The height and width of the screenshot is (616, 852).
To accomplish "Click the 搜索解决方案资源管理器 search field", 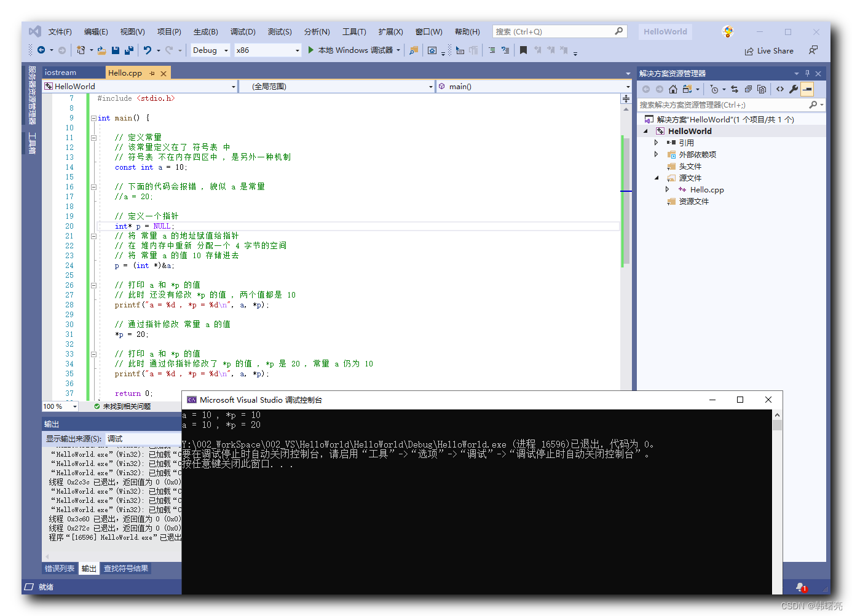I will 730,105.
